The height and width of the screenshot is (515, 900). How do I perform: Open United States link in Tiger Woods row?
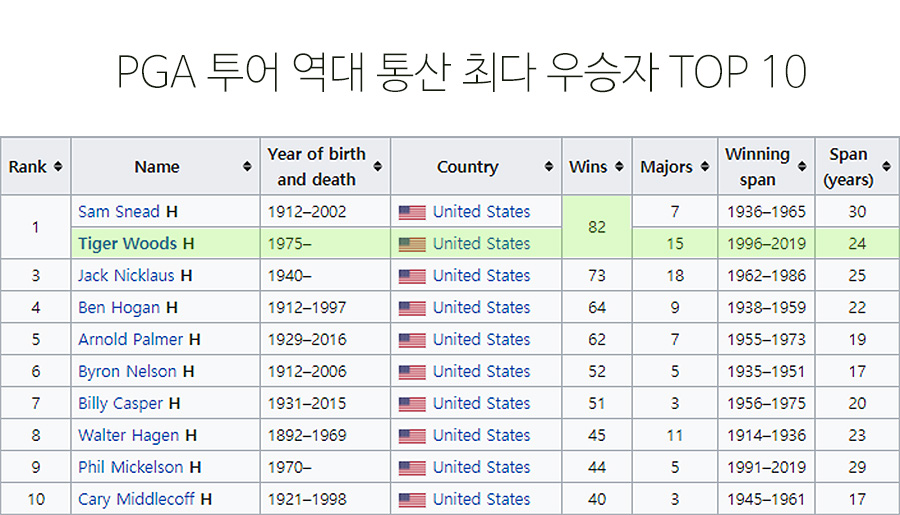point(482,243)
